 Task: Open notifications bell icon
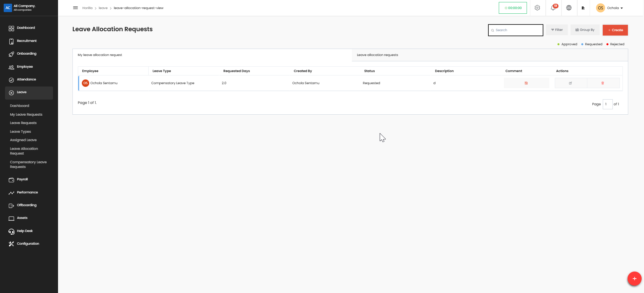(x=553, y=8)
